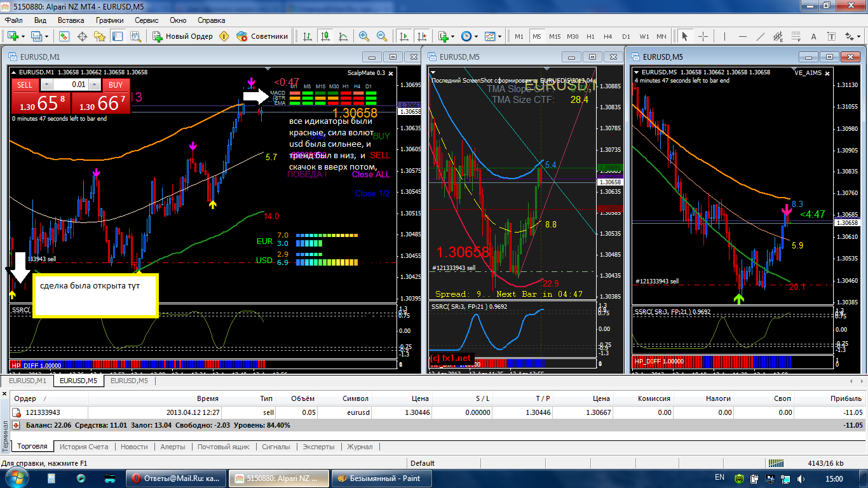Open the Market Watch window icon

pyautogui.click(x=64, y=36)
